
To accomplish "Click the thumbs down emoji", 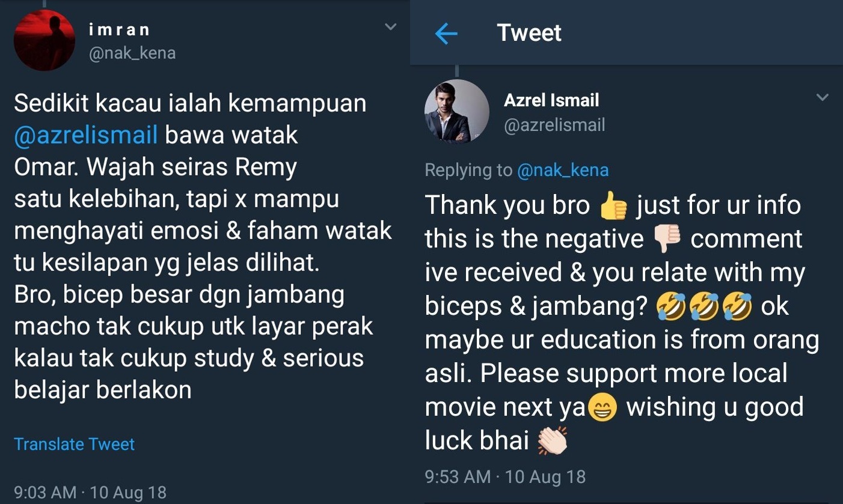I will [667, 240].
